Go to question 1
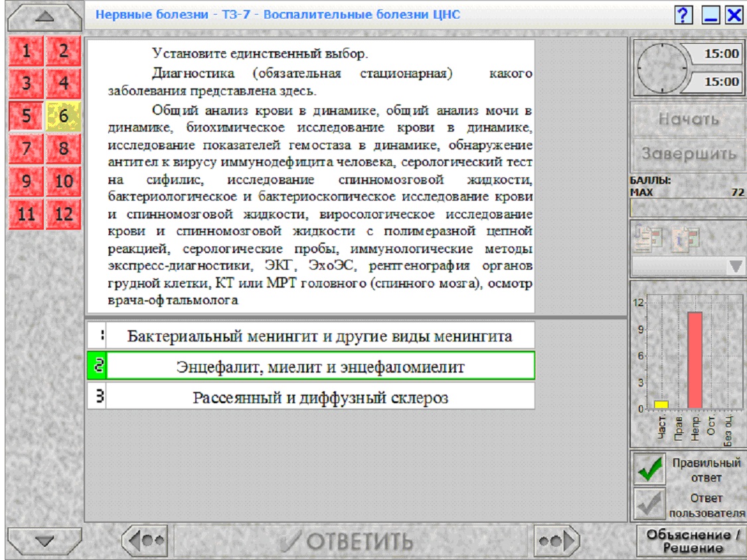Viewport: 747px width, 560px height. [x=26, y=50]
